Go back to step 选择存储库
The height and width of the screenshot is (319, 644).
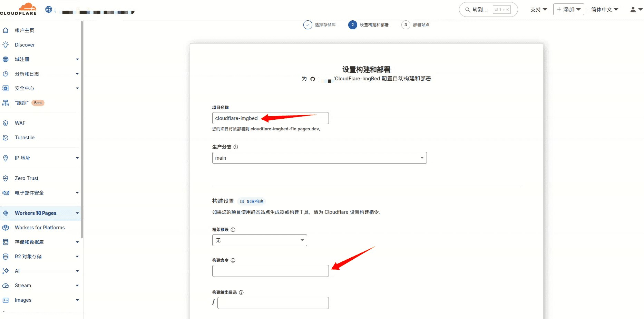[x=320, y=25]
